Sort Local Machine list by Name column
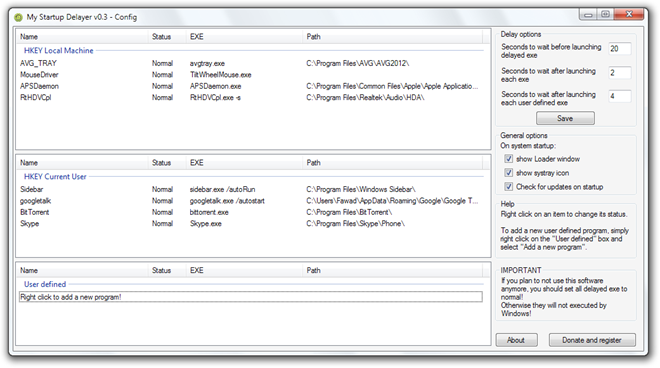The image size is (660, 368). (82, 37)
